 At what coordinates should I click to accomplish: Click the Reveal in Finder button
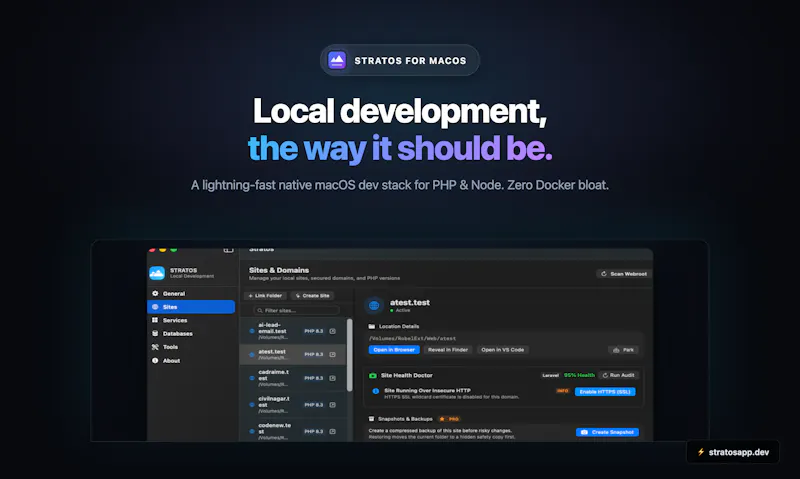[448, 349]
